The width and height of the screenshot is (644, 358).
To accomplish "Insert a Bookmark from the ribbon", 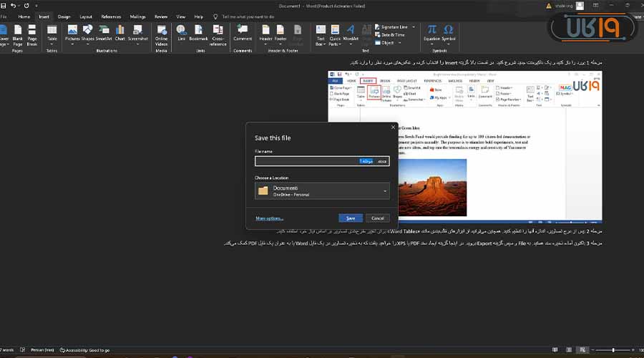I will pos(198,32).
